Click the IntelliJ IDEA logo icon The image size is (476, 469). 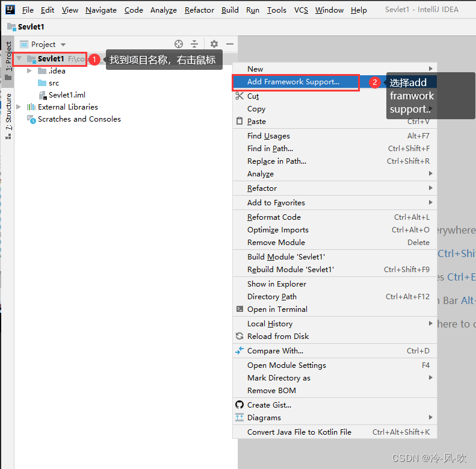click(x=10, y=10)
